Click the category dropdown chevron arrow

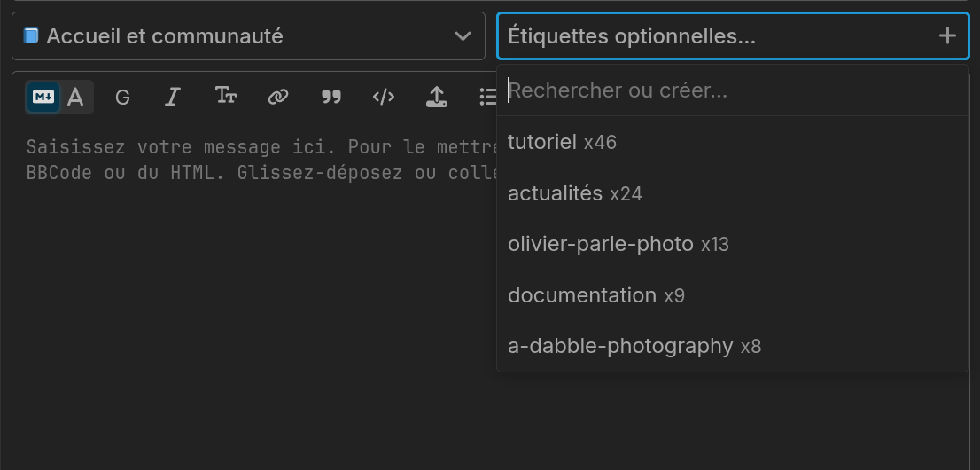click(463, 36)
